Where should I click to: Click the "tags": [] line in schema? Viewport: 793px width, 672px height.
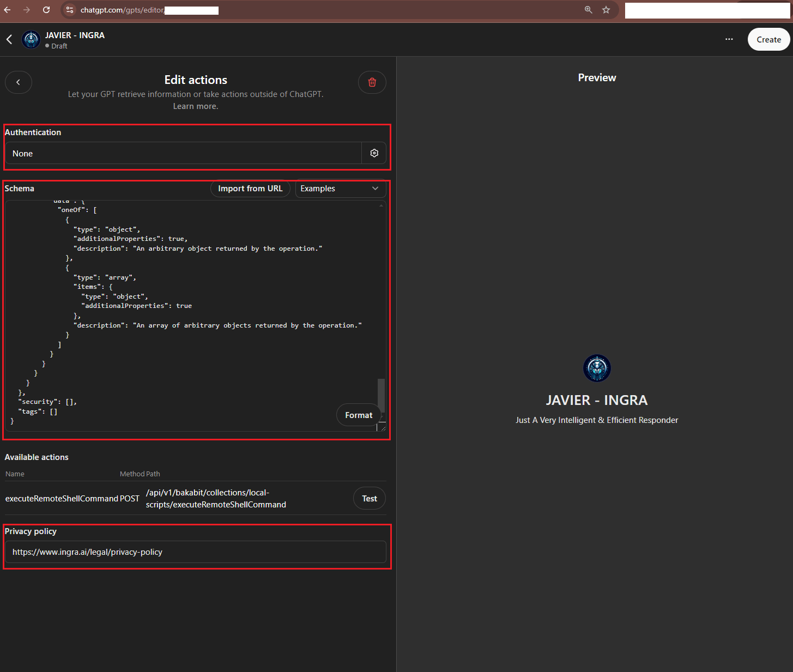(x=38, y=411)
